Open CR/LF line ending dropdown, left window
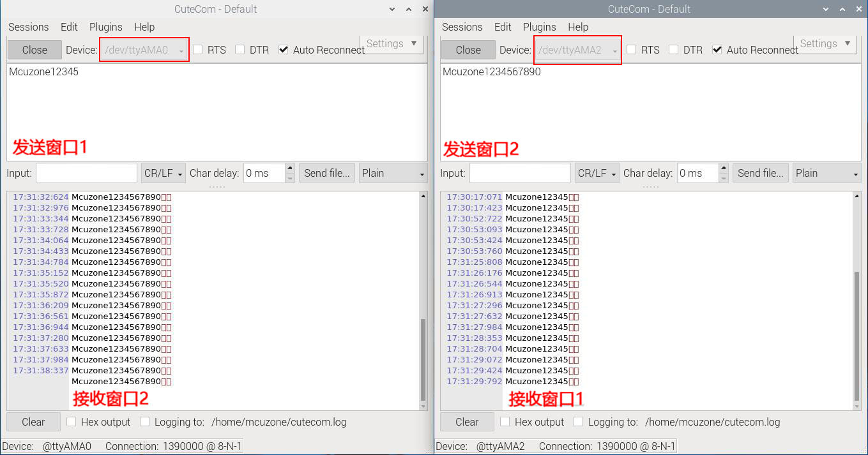The image size is (868, 455). coord(164,173)
